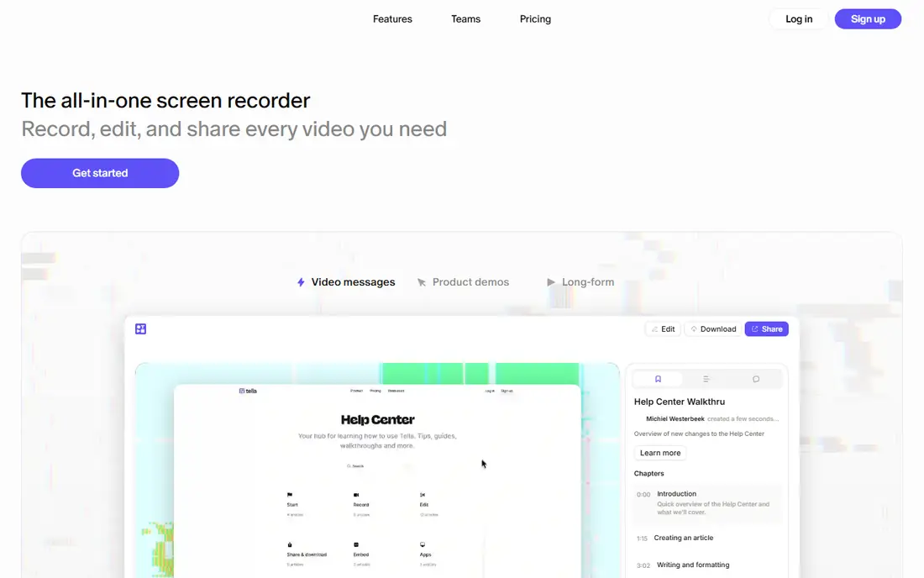The width and height of the screenshot is (924, 578).
Task: Go to the Pricing page
Action: (x=535, y=18)
